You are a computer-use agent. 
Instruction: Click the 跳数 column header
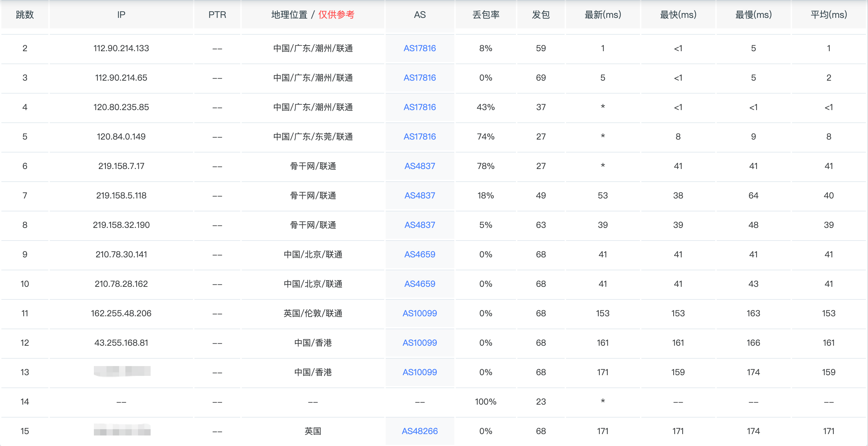click(25, 15)
